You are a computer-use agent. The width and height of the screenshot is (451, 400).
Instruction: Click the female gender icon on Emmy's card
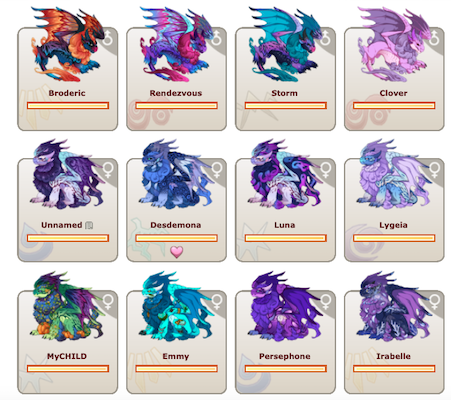pos(217,302)
